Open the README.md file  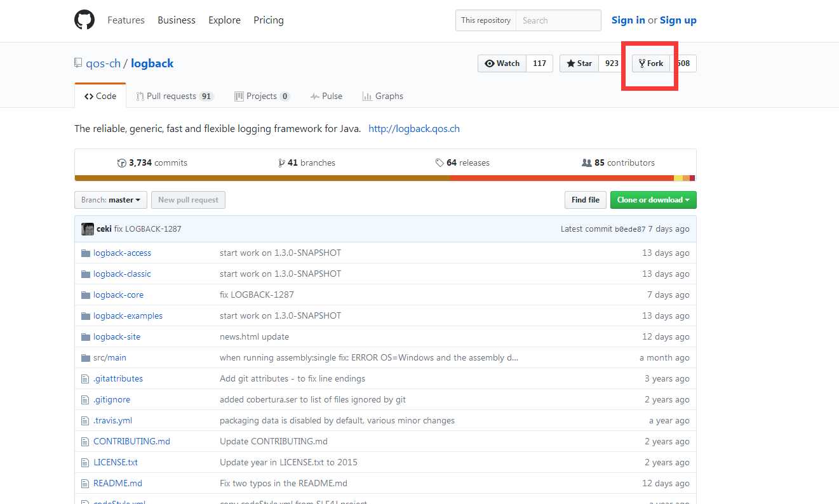tap(117, 484)
